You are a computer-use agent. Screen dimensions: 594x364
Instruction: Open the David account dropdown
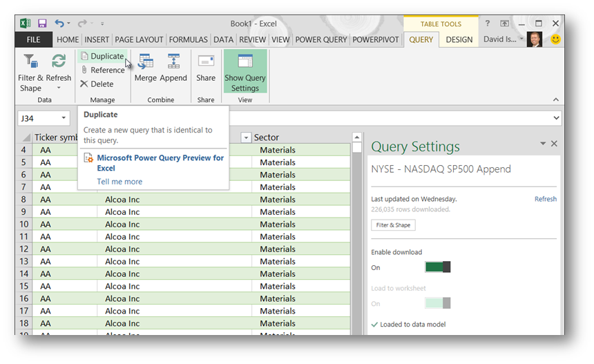pos(521,39)
